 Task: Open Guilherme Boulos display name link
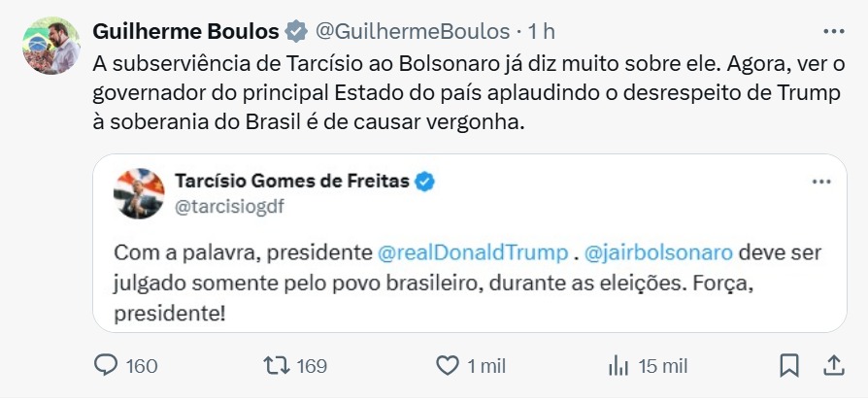coord(186,32)
